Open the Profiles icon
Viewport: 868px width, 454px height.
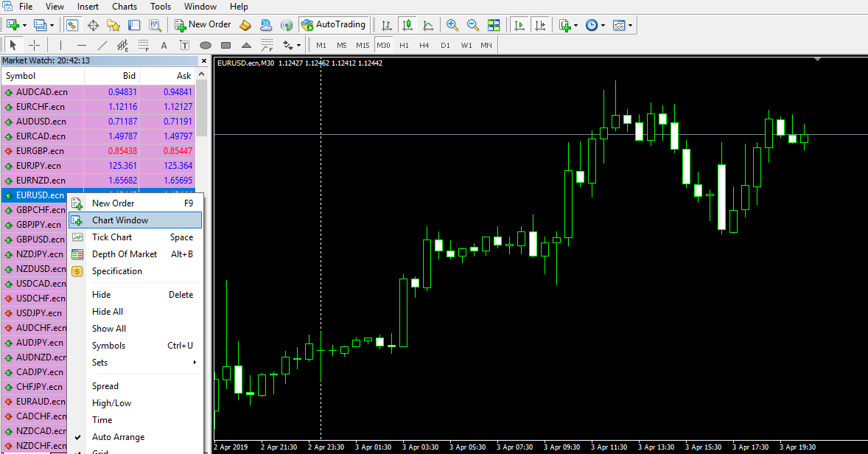(40, 25)
